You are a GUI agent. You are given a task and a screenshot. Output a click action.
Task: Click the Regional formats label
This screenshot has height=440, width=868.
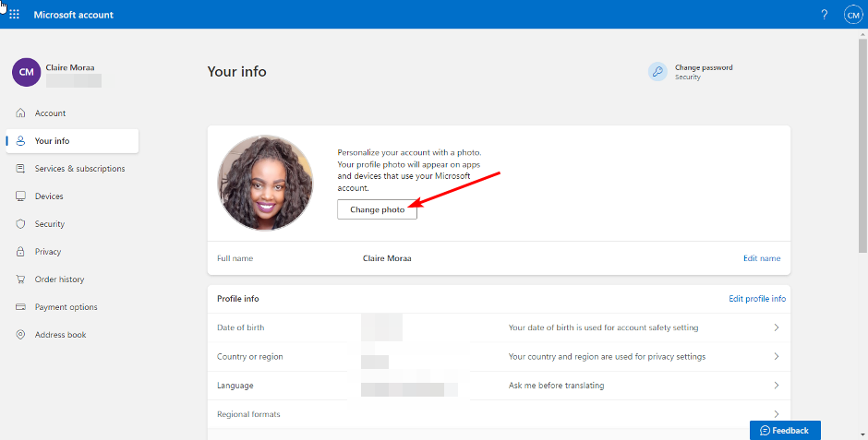(248, 414)
